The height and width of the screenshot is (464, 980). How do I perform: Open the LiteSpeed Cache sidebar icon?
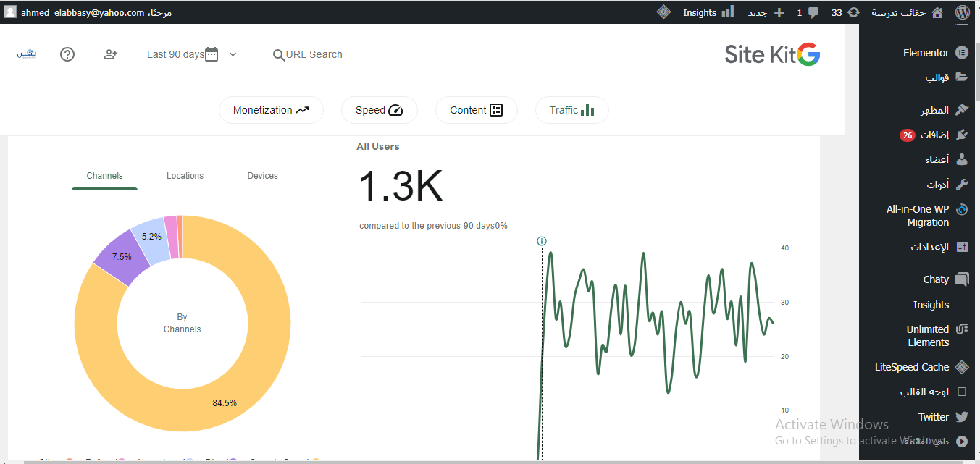point(961,367)
